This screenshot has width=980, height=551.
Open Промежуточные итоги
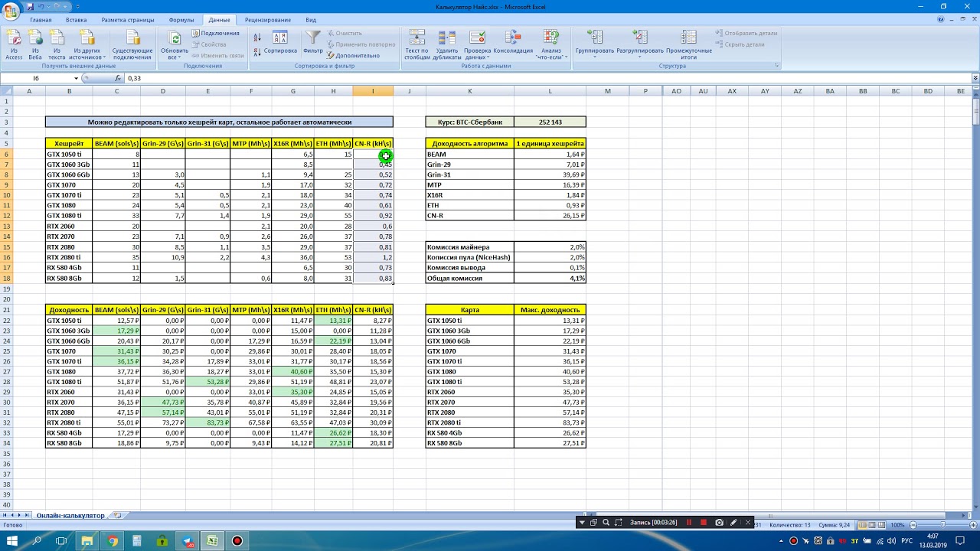click(688, 44)
